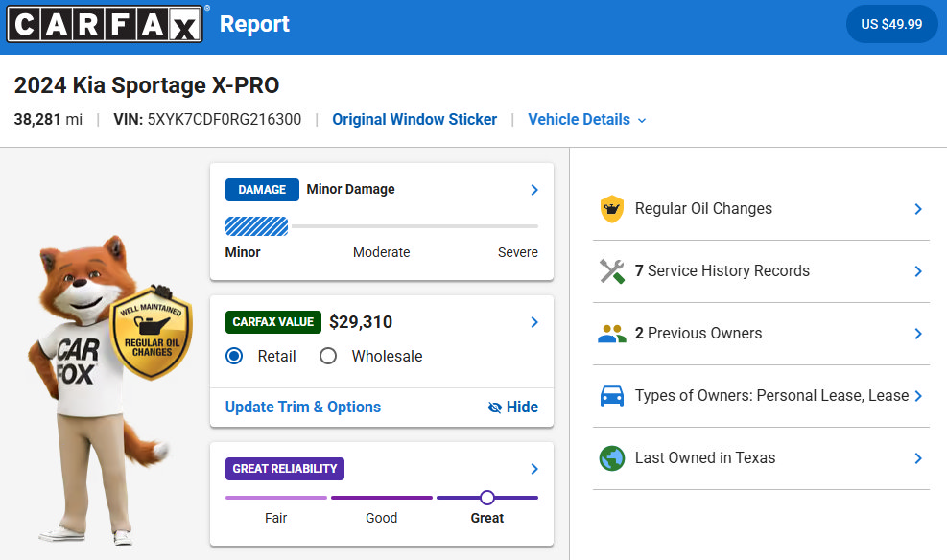This screenshot has height=560, width=947.
Task: Select the Retail value option
Action: point(234,356)
